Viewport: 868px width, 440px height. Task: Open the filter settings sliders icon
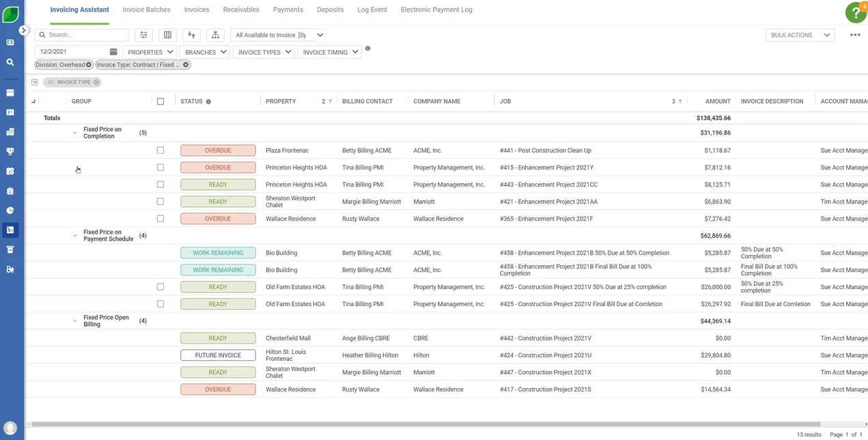tap(143, 35)
